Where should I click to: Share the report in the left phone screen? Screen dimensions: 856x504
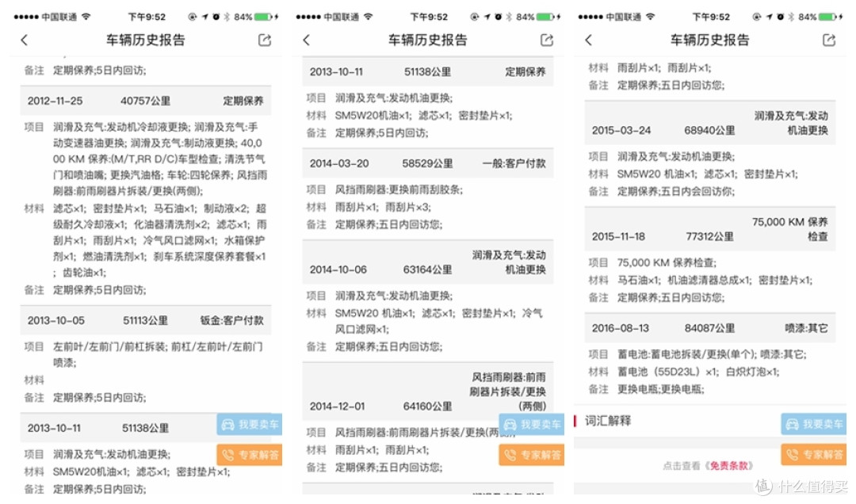265,40
